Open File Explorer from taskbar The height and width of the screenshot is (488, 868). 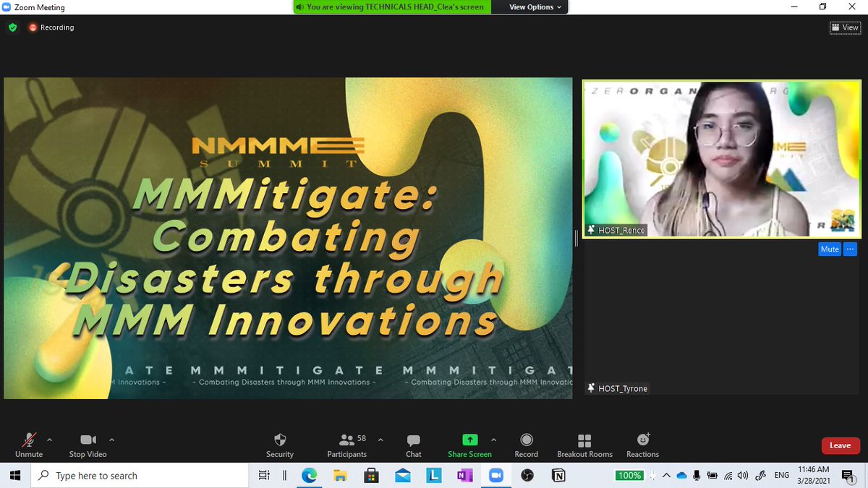coord(341,475)
